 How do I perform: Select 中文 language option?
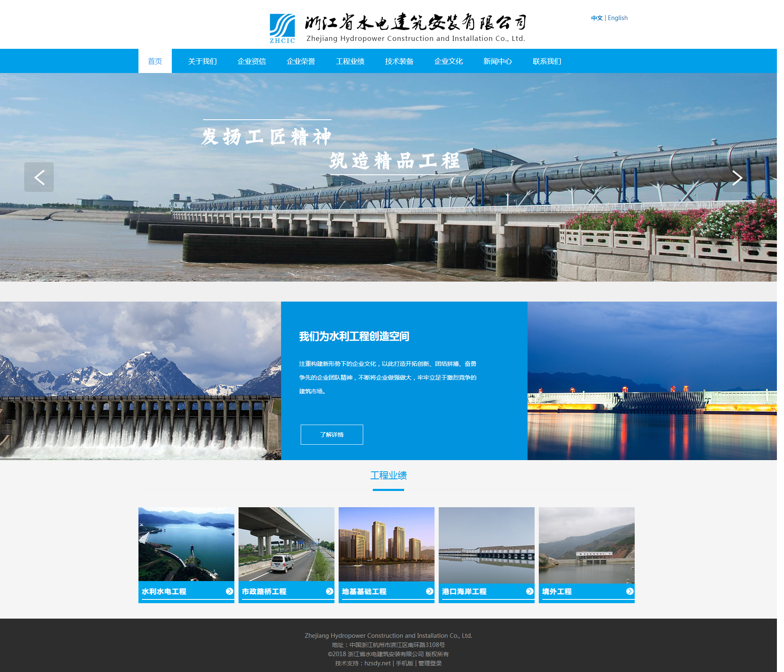(597, 18)
